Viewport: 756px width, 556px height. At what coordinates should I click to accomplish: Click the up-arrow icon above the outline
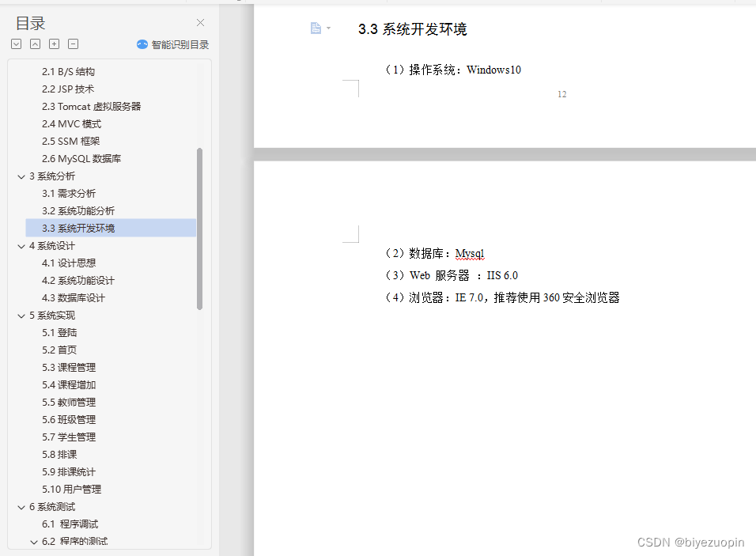click(36, 44)
